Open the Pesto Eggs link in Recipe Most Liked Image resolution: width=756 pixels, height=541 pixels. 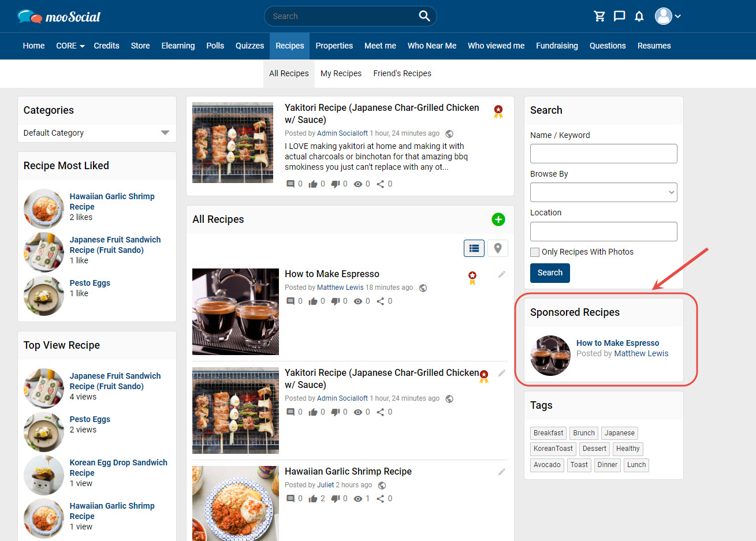click(x=90, y=283)
